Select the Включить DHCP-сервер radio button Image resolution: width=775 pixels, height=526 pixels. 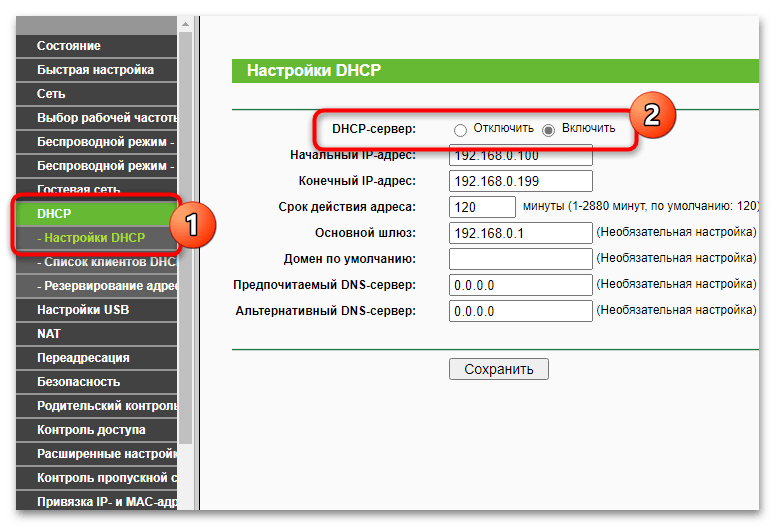click(x=548, y=130)
